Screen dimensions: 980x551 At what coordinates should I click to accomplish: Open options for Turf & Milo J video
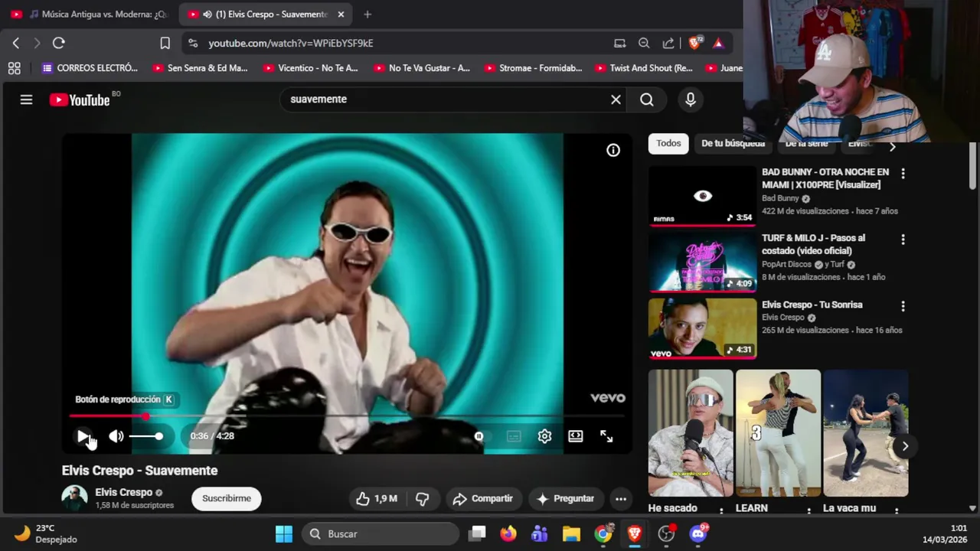[x=903, y=240]
